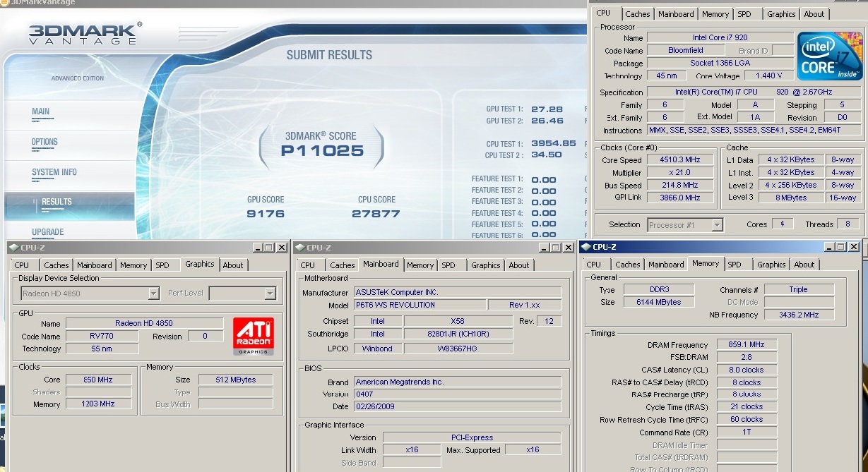Switch to About tab in top CPU-Z window
The image size is (868, 472).
[x=814, y=14]
